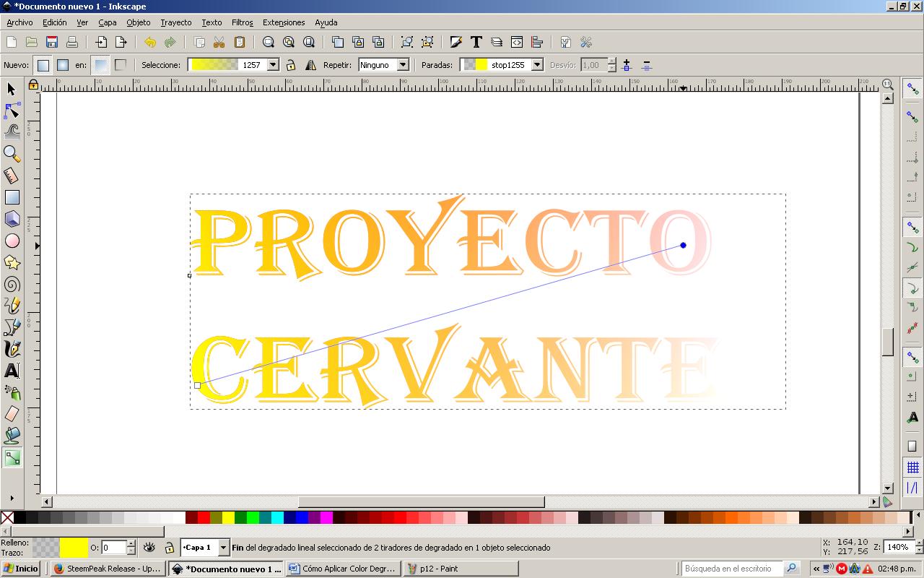Switch to Cómo Aplicar Color Degr taskbar window
Image resolution: width=924 pixels, height=578 pixels.
(x=342, y=569)
